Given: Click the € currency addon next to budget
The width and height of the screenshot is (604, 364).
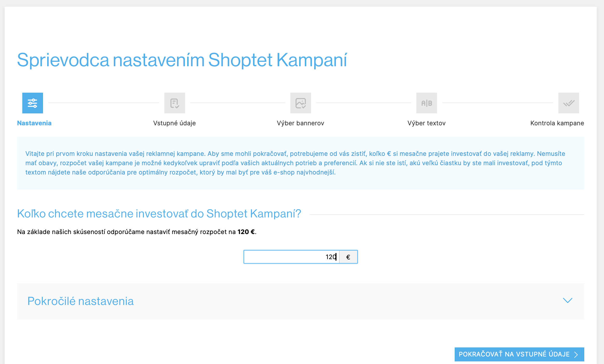Looking at the screenshot, I should (x=348, y=257).
